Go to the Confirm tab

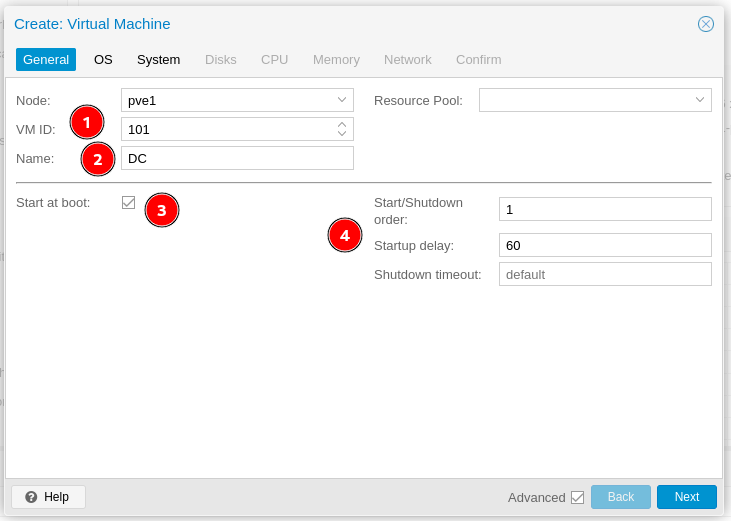click(478, 60)
